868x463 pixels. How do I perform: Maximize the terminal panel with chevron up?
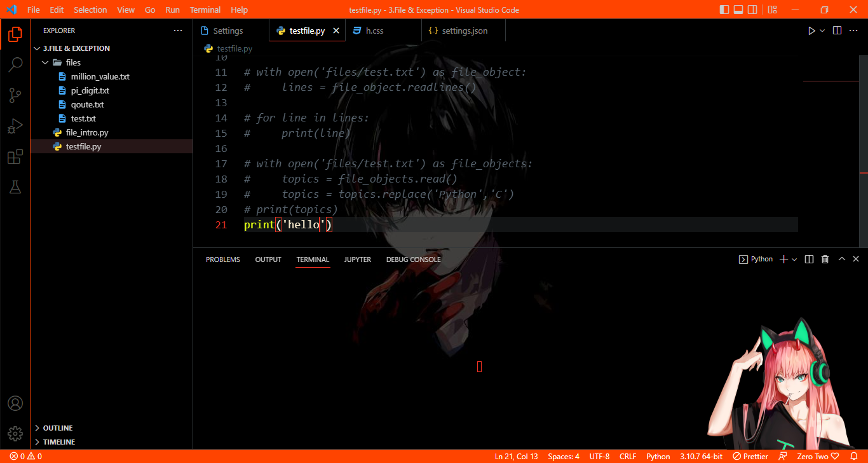(841, 259)
